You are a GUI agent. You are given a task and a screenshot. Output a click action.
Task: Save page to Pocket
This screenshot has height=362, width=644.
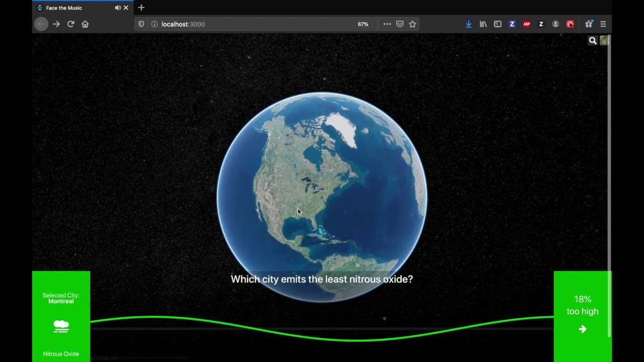tap(400, 24)
